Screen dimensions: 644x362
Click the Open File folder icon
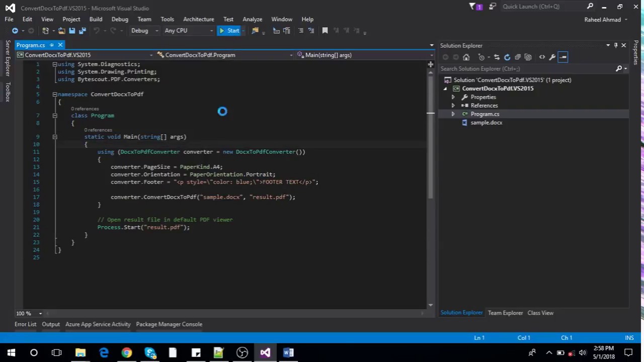click(x=61, y=31)
